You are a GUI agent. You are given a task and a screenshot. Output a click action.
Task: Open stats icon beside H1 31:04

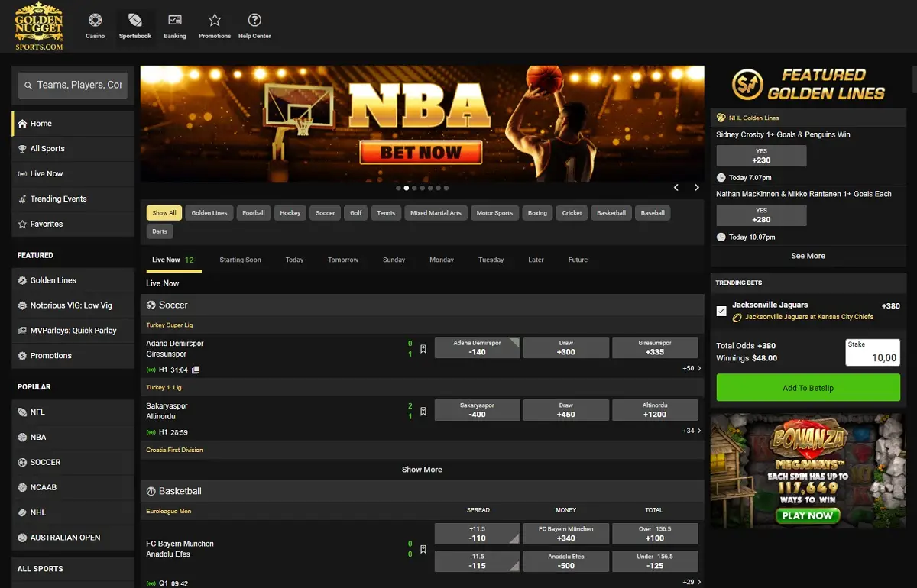[x=196, y=370]
